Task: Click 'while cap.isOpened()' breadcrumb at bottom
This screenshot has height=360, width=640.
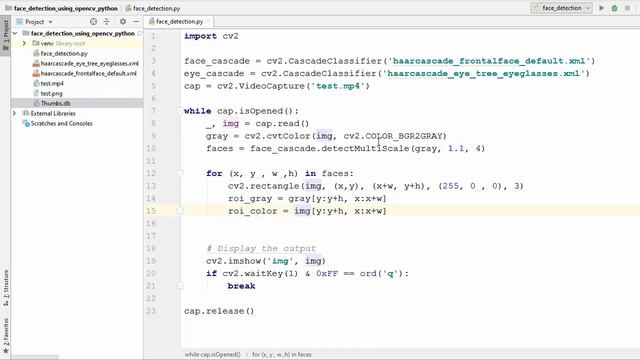Action: point(212,354)
